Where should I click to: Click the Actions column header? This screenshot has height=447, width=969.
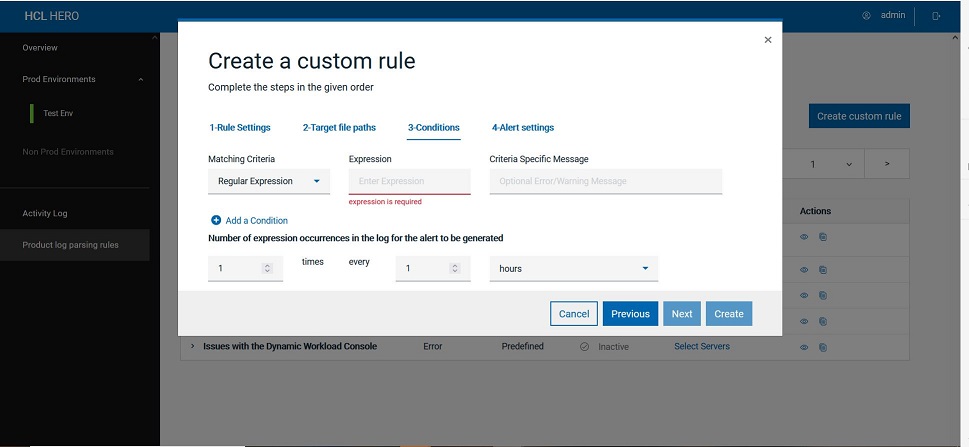pyautogui.click(x=815, y=211)
